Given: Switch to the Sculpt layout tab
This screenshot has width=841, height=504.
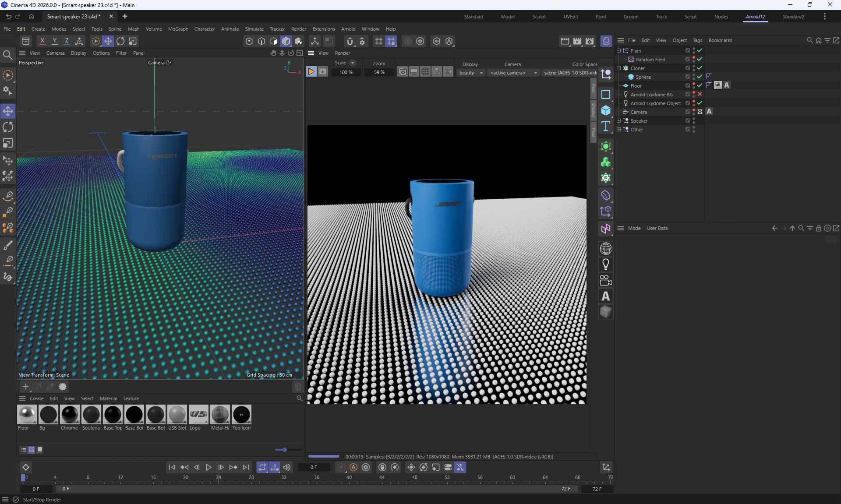Looking at the screenshot, I should 539,17.
